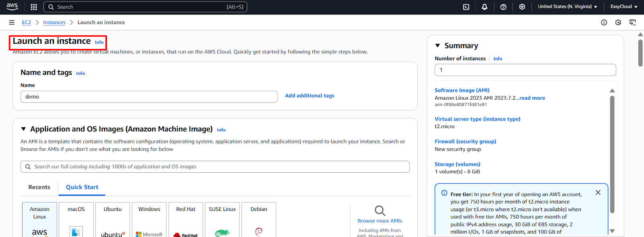Toggle the hamburger navigation menu
The image size is (644, 237).
click(12, 22)
